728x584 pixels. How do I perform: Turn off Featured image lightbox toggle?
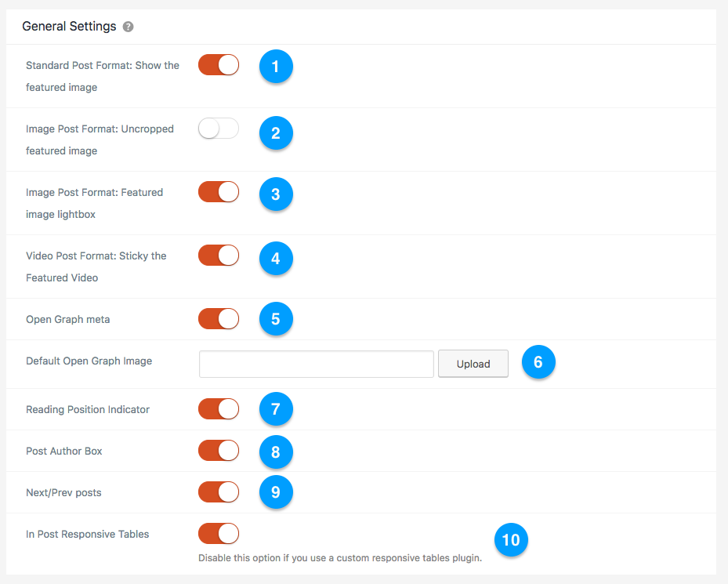219,192
